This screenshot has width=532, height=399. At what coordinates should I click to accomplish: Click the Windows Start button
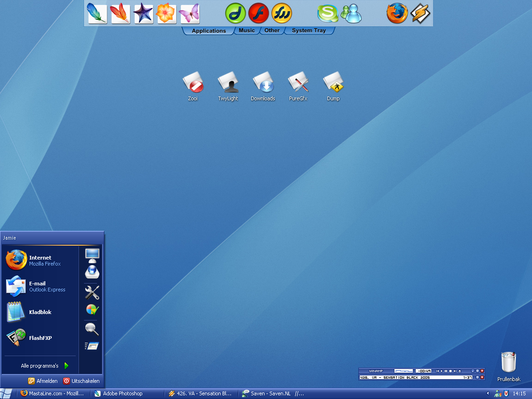(7, 393)
